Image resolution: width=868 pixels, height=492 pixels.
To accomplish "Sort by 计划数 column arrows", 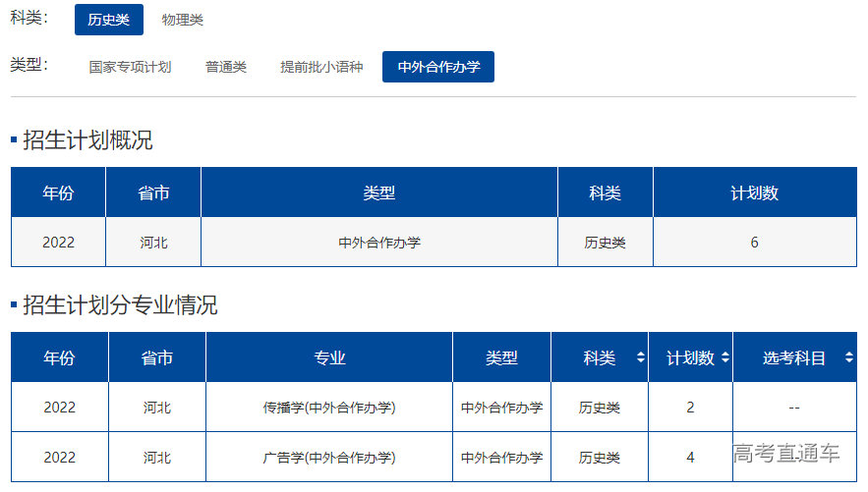I will tap(725, 357).
